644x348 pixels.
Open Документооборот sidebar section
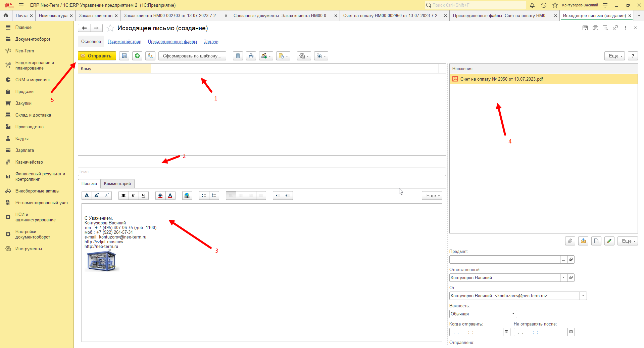33,39
